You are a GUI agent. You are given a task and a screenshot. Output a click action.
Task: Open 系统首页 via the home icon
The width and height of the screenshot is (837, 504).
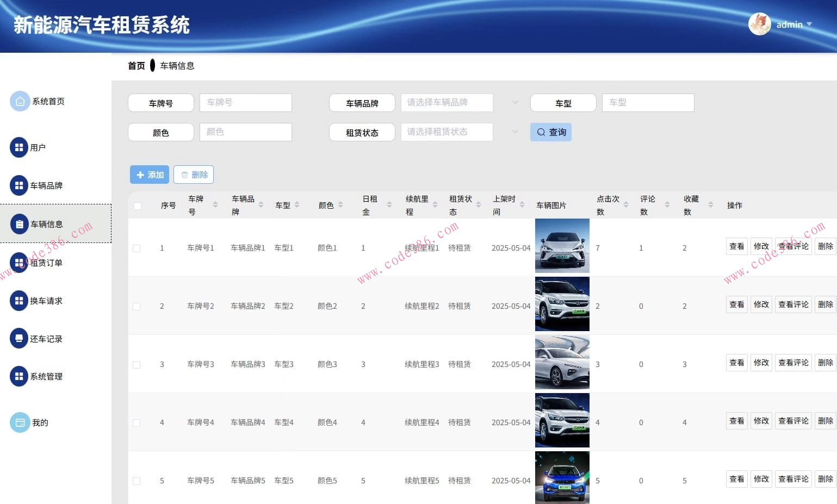20,101
